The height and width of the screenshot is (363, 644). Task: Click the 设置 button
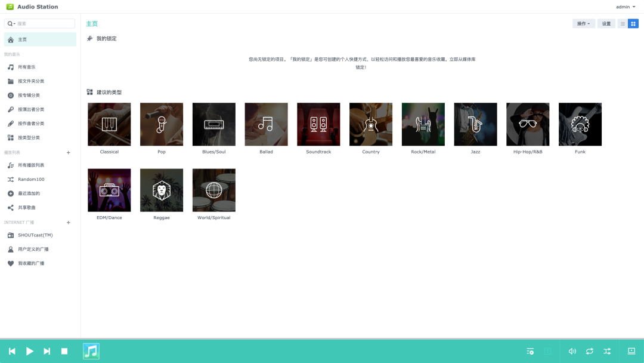point(606,24)
